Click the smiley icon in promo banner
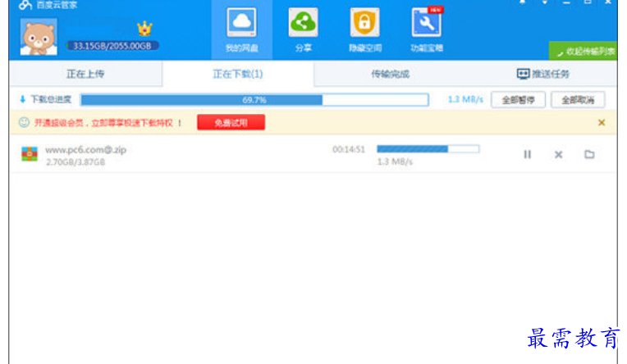 click(x=24, y=122)
